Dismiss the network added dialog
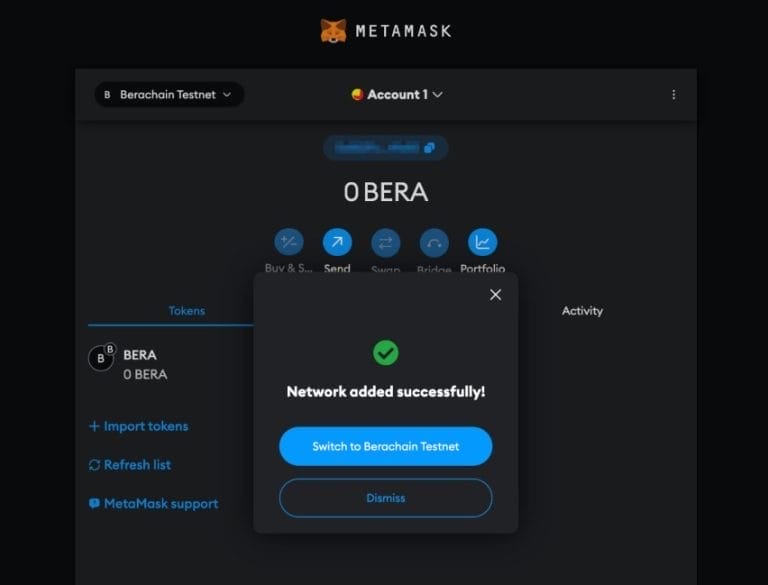The width and height of the screenshot is (768, 585). [x=385, y=498]
